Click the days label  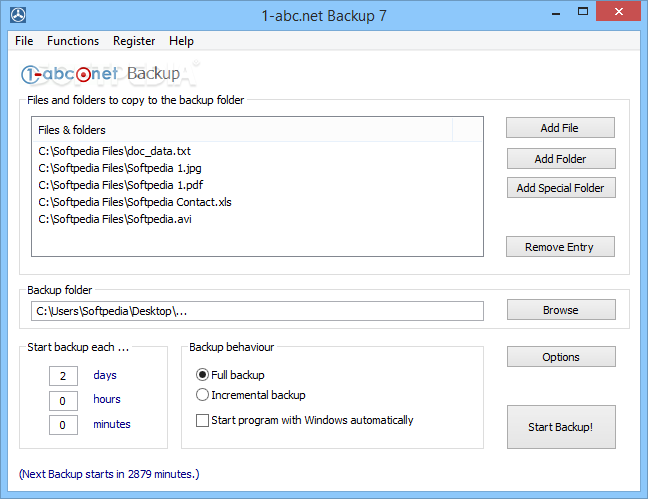click(x=105, y=375)
